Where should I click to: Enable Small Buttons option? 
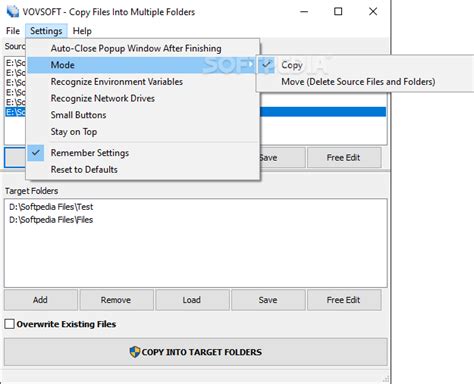pyautogui.click(x=143, y=115)
